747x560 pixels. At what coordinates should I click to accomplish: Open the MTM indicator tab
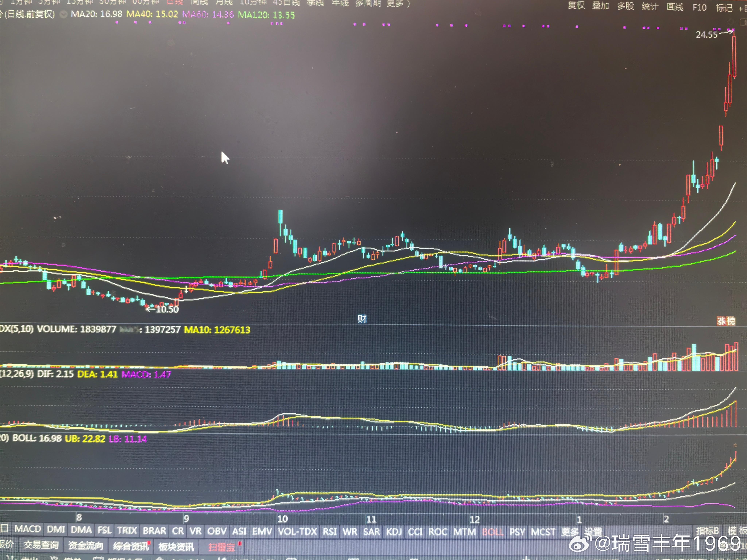tap(464, 532)
